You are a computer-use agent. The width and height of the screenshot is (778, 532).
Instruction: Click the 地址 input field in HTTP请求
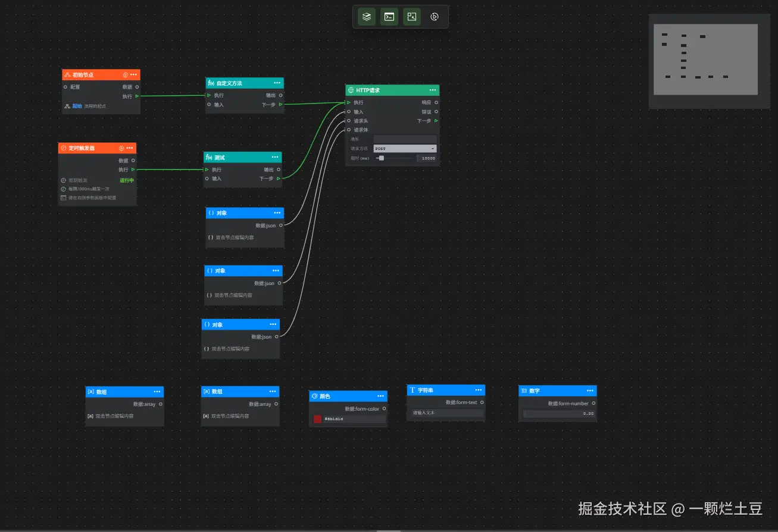point(405,139)
